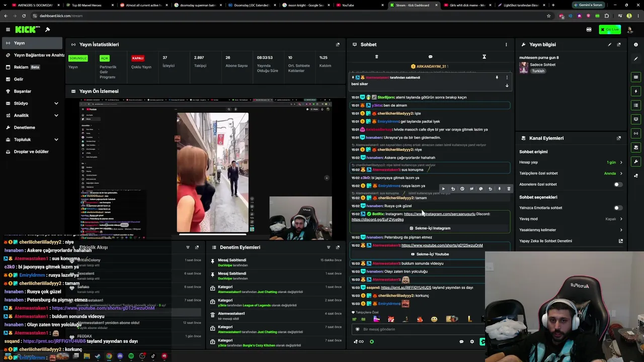The width and height of the screenshot is (644, 362).
Task: Open Droplar ve ödüller in the sidebar
Action: (x=31, y=152)
